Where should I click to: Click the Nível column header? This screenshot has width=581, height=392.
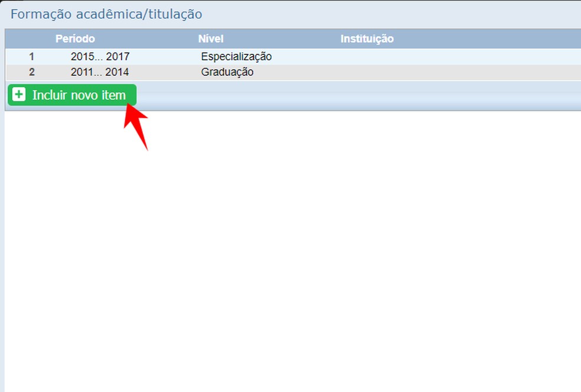click(x=211, y=38)
